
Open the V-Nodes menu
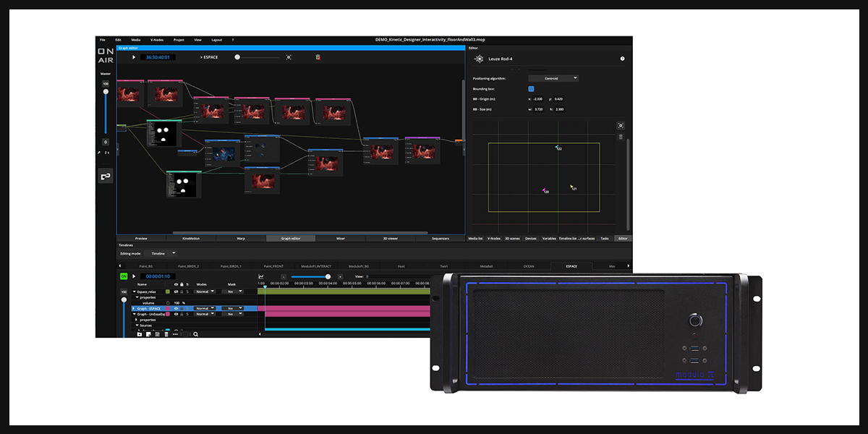[x=157, y=40]
